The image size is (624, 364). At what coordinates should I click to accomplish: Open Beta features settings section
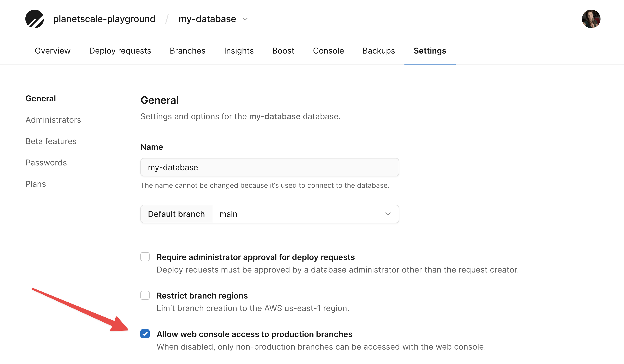click(x=51, y=141)
